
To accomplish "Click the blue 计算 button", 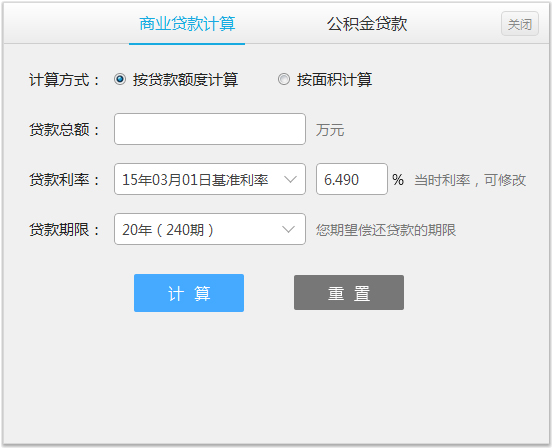I will [x=189, y=293].
